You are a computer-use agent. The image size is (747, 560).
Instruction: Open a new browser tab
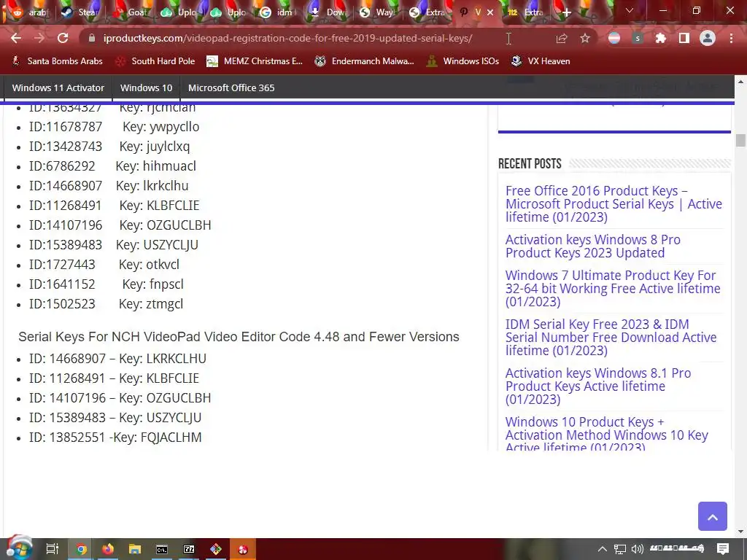coord(566,12)
